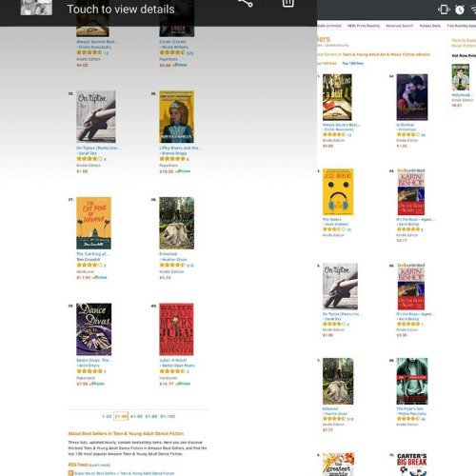Open the yellow Jesse Andrews book cover
This screenshot has width=476, height=476.
(x=338, y=192)
